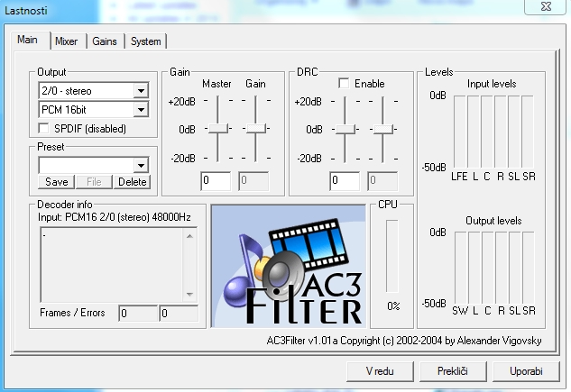Select the Main tab
Image resolution: width=571 pixels, height=392 pixels.
point(28,40)
